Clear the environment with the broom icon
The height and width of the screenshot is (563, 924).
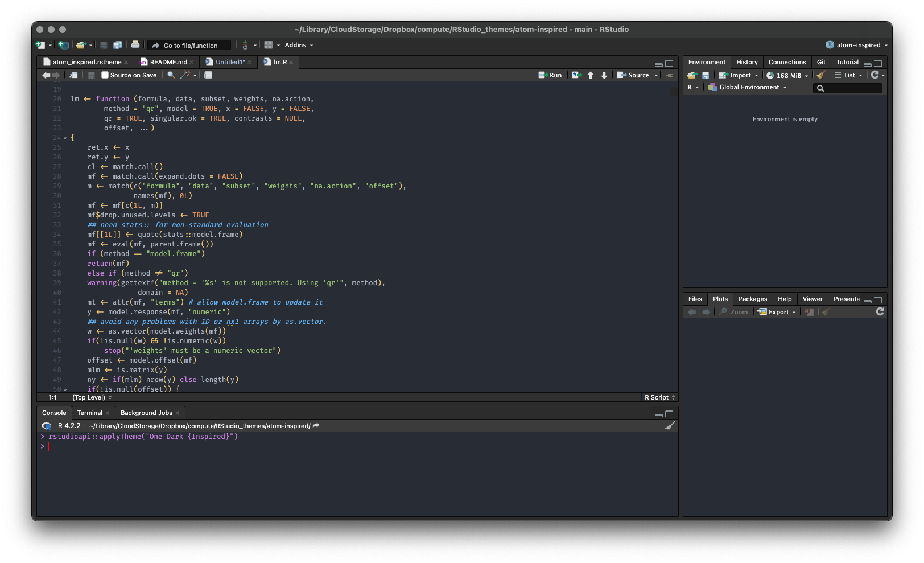click(820, 75)
